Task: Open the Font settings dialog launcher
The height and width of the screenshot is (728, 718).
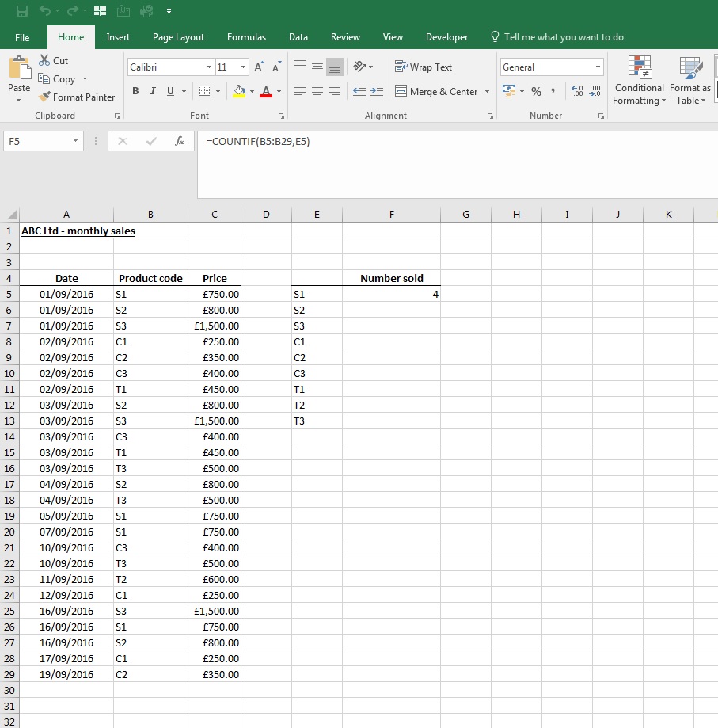Action: point(281,116)
